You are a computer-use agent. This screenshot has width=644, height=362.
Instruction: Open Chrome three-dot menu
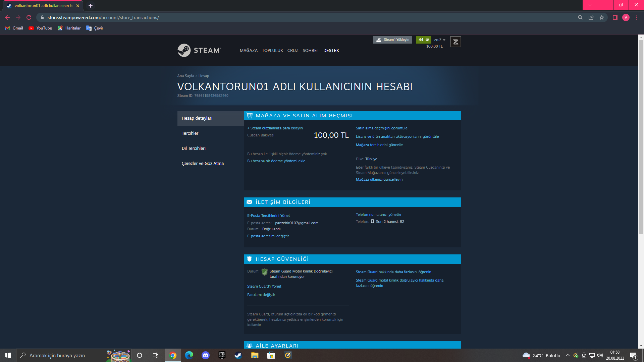click(637, 17)
